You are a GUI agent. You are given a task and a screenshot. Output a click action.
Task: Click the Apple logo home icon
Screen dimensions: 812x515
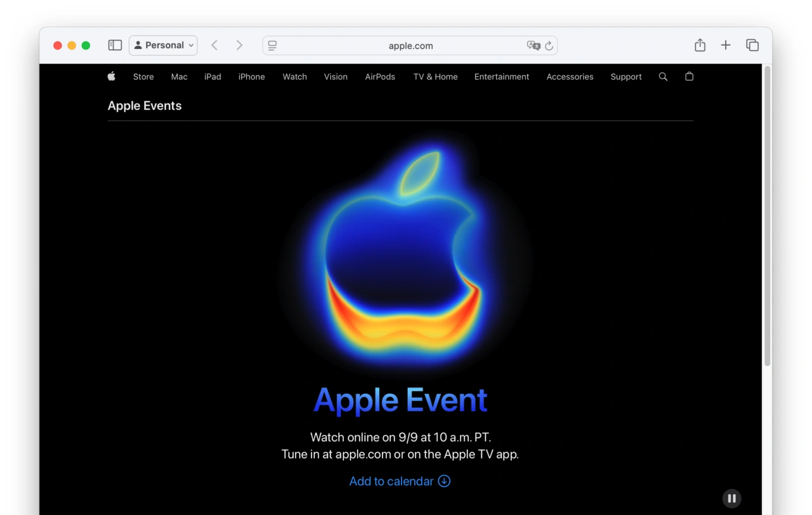112,77
